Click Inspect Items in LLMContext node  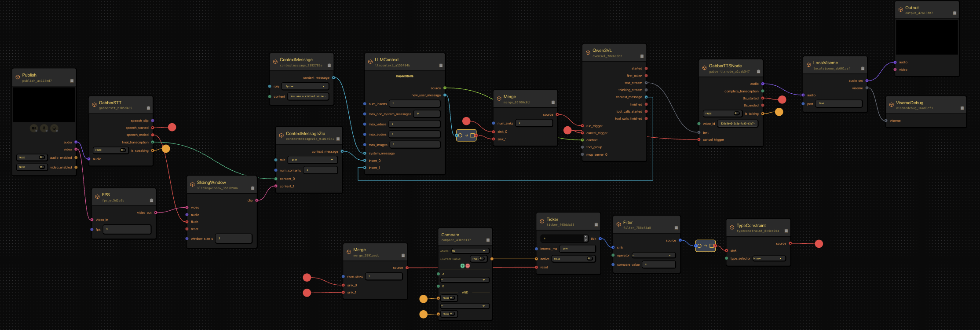pyautogui.click(x=405, y=76)
